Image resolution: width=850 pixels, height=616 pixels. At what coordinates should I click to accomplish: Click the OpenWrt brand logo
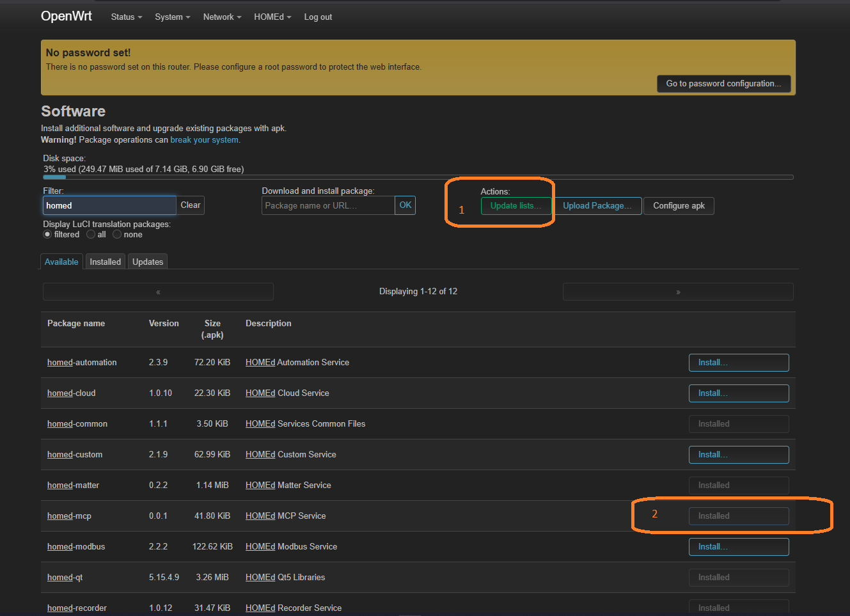coord(67,16)
